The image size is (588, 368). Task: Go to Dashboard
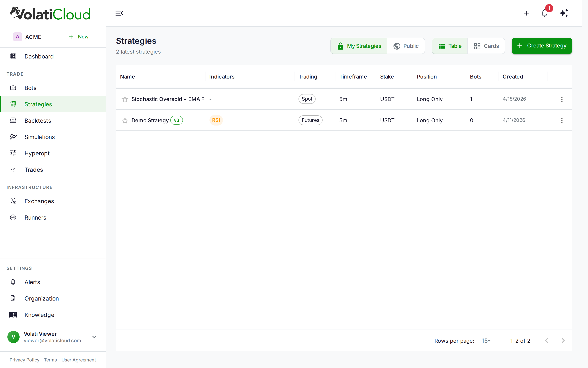click(x=53, y=56)
